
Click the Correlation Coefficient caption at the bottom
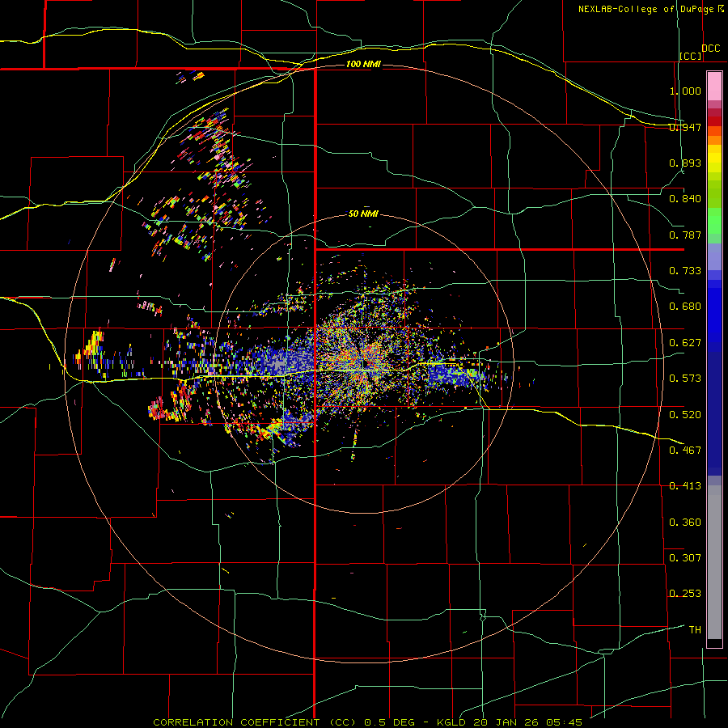(x=367, y=722)
